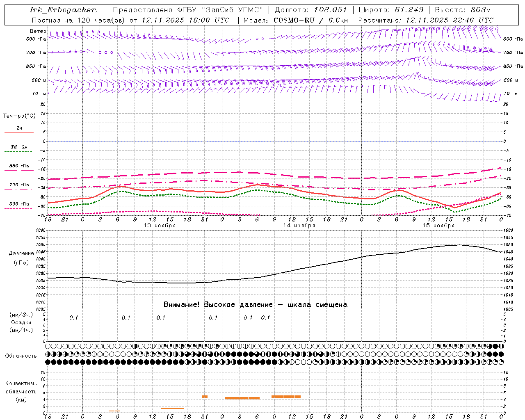This screenshot has width=525, height=420.
Task: Click the Ветер section label
Action: coord(38,31)
